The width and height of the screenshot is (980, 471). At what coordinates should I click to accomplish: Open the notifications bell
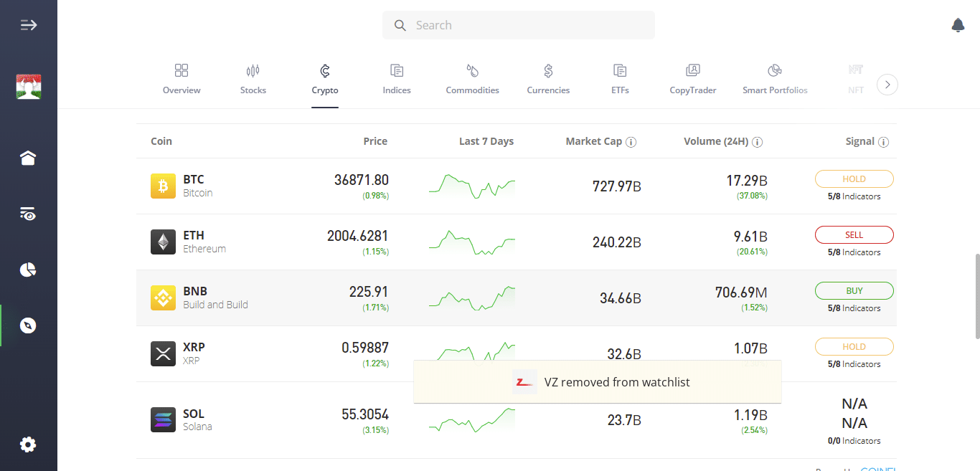958,25
